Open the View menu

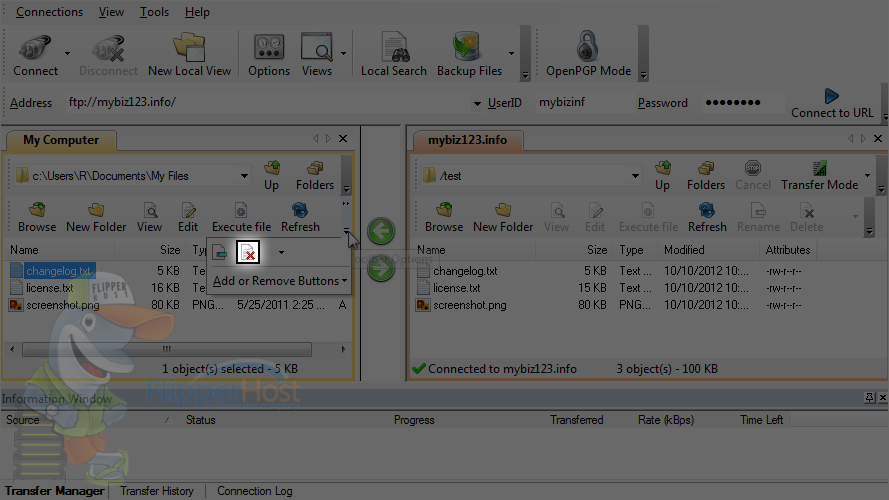point(111,12)
